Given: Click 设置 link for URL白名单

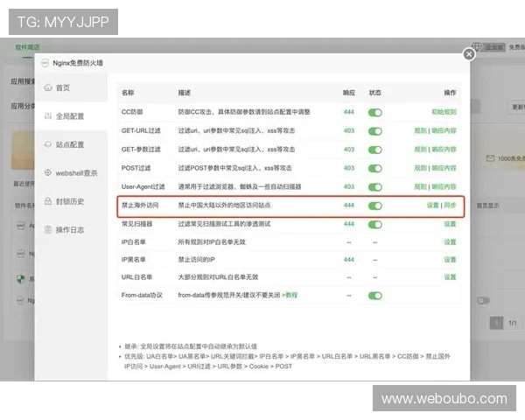Looking at the screenshot, I should (450, 277).
